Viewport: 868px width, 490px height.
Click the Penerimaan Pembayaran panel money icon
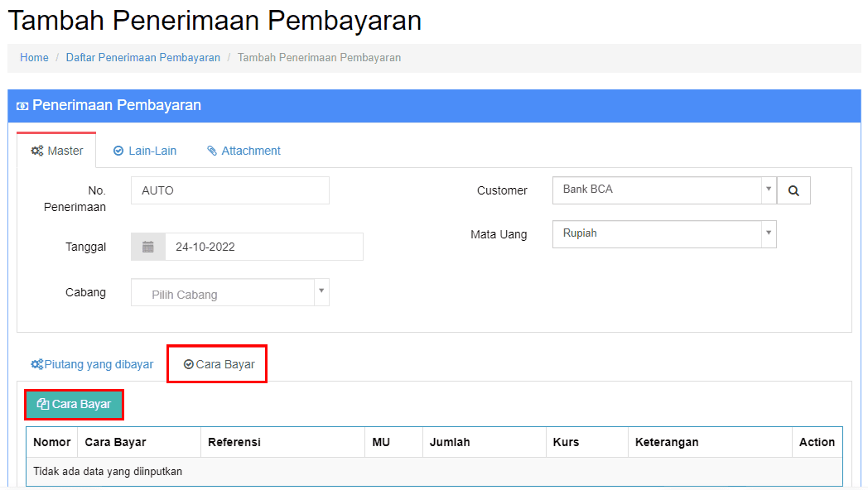(x=22, y=106)
